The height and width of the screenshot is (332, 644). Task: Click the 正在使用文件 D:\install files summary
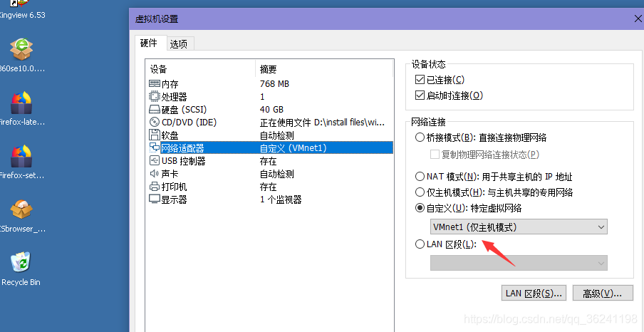click(323, 123)
